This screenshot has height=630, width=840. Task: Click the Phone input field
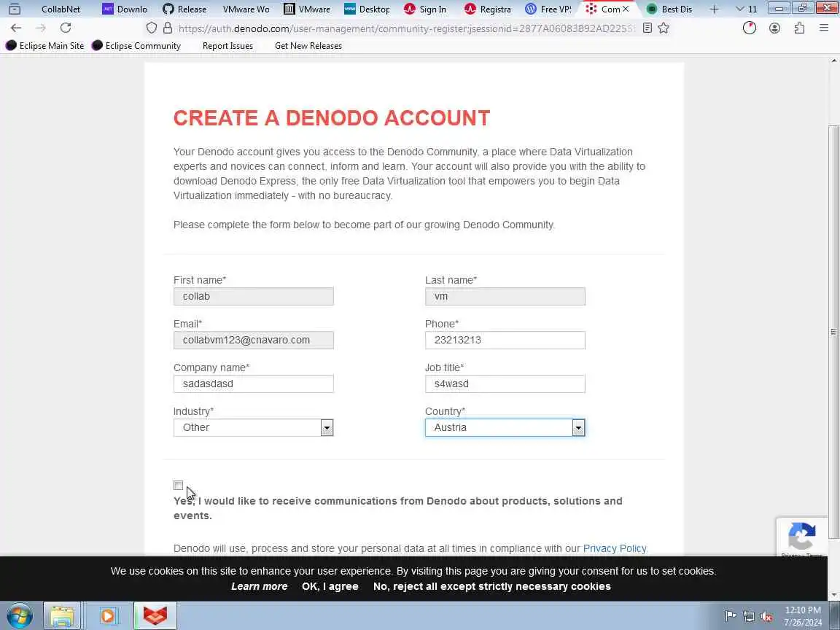tap(505, 341)
